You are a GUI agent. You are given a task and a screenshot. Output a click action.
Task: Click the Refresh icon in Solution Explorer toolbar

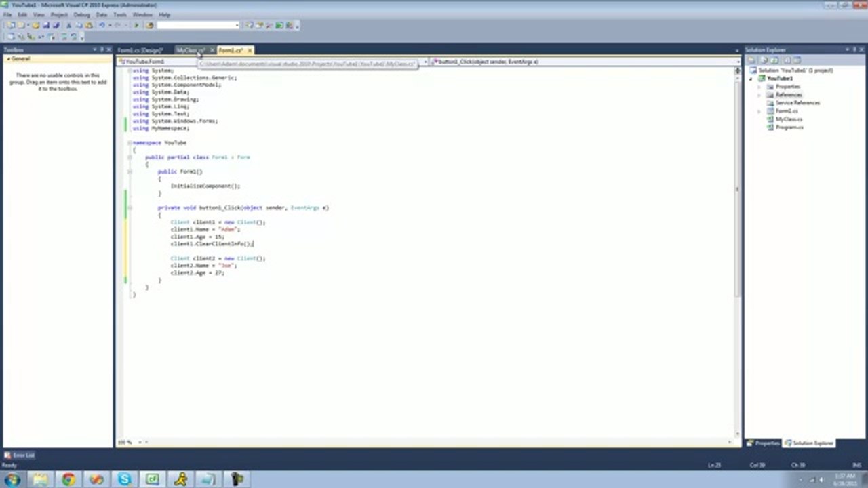(x=774, y=60)
